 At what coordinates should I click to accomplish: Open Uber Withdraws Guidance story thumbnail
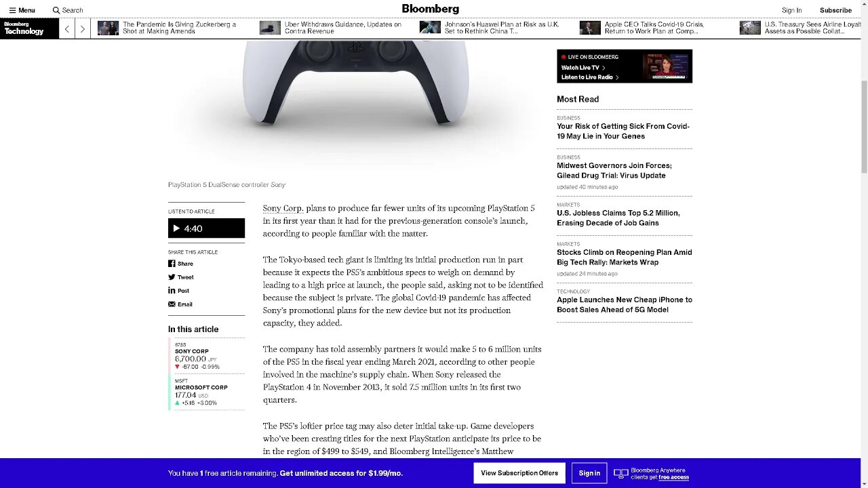[270, 28]
